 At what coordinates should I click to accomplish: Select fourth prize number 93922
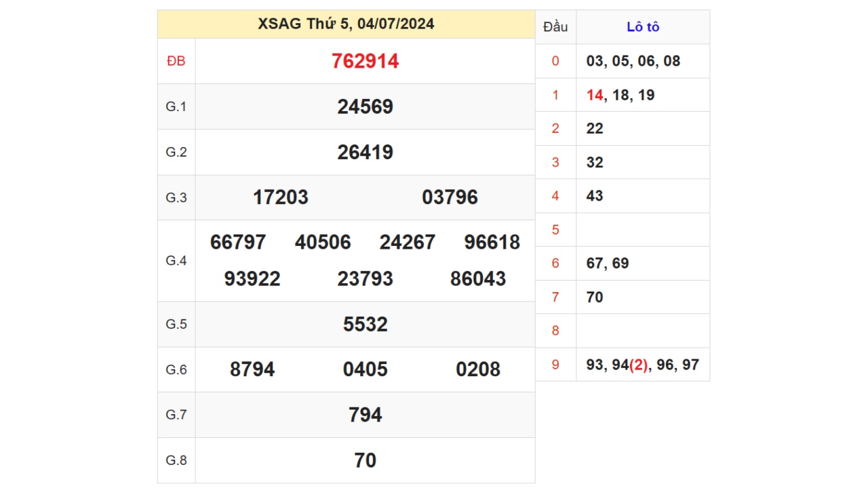tap(252, 279)
